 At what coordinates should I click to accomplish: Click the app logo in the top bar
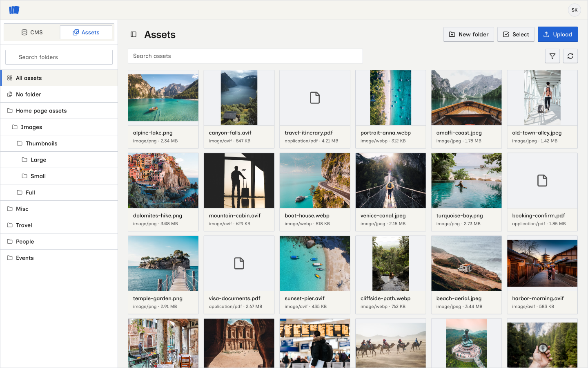coord(14,10)
